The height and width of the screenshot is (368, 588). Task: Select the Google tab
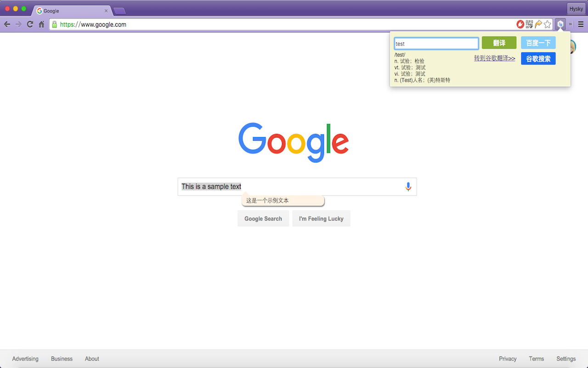tap(71, 11)
